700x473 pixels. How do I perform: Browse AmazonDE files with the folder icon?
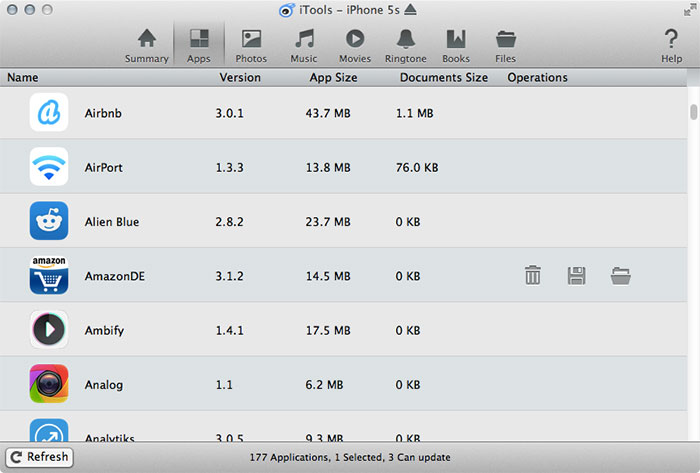(x=621, y=276)
